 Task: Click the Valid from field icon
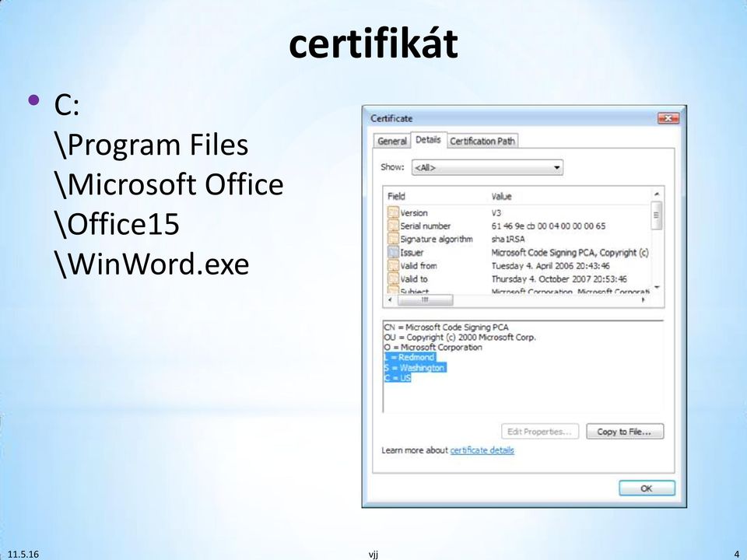tap(393, 266)
